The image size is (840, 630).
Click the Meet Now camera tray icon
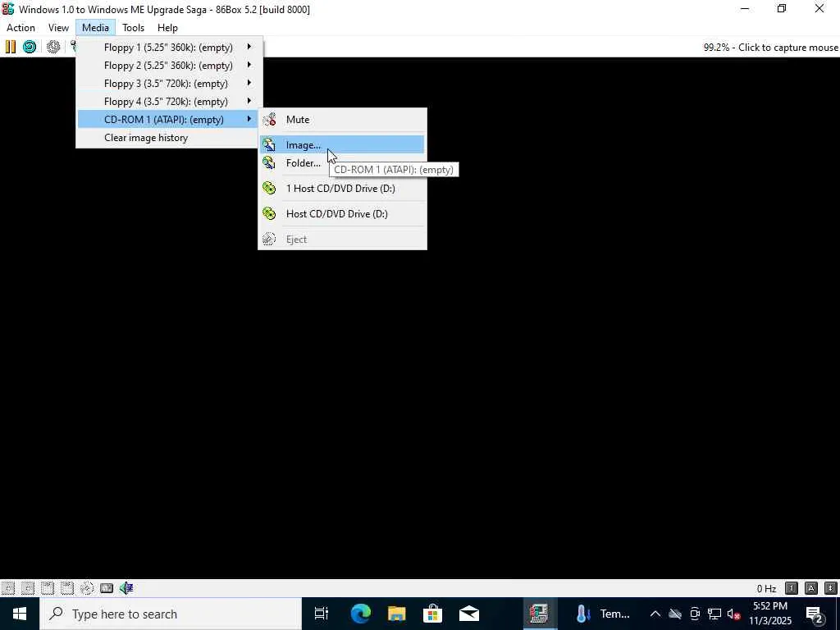click(695, 614)
